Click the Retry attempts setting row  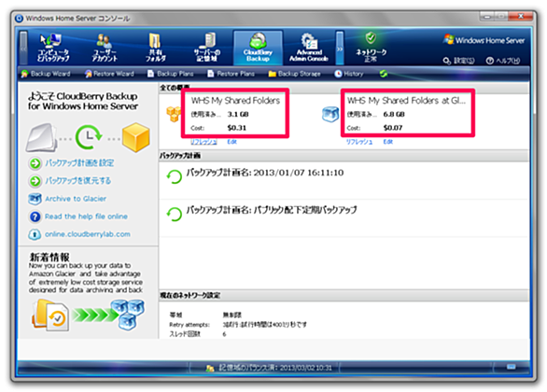coord(238,325)
